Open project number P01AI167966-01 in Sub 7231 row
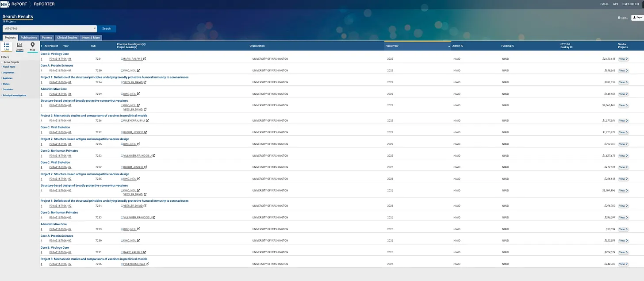 click(x=61, y=59)
